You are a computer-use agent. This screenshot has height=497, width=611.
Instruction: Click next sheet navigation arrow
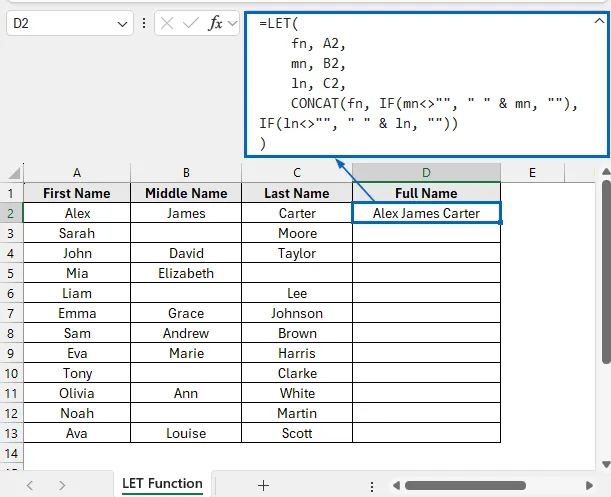(62, 485)
